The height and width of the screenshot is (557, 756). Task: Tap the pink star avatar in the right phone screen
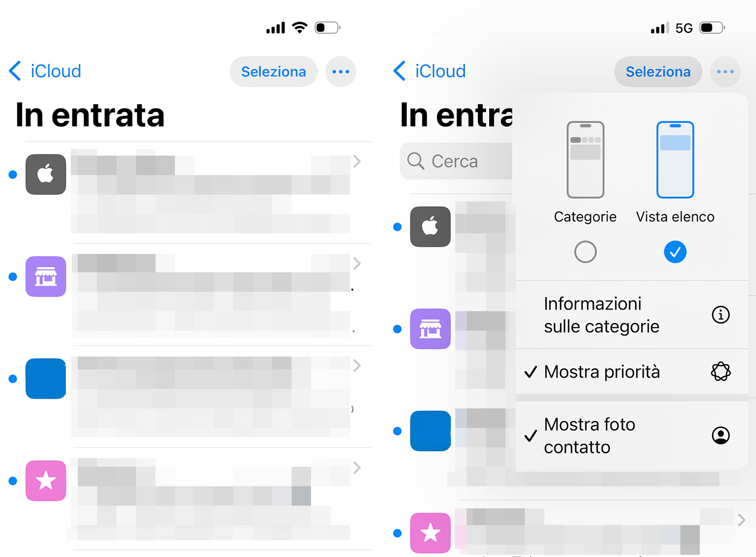pyautogui.click(x=430, y=533)
